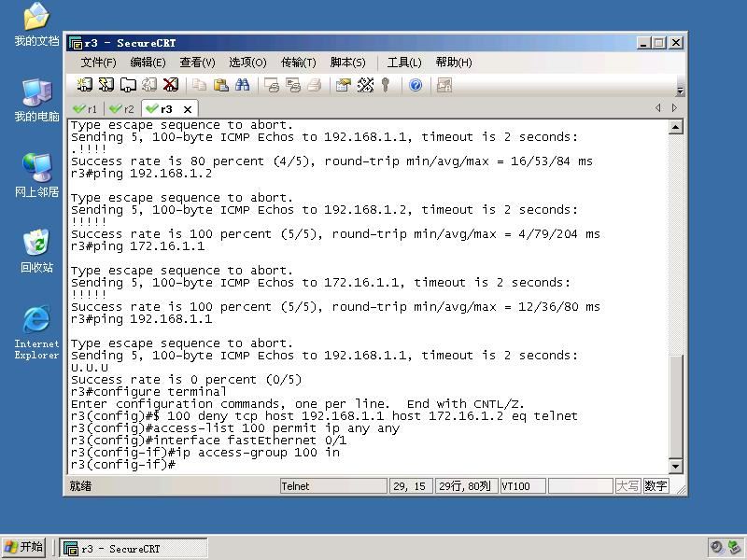Click the Print Selection toolbar icon
The image size is (747, 560).
click(293, 85)
